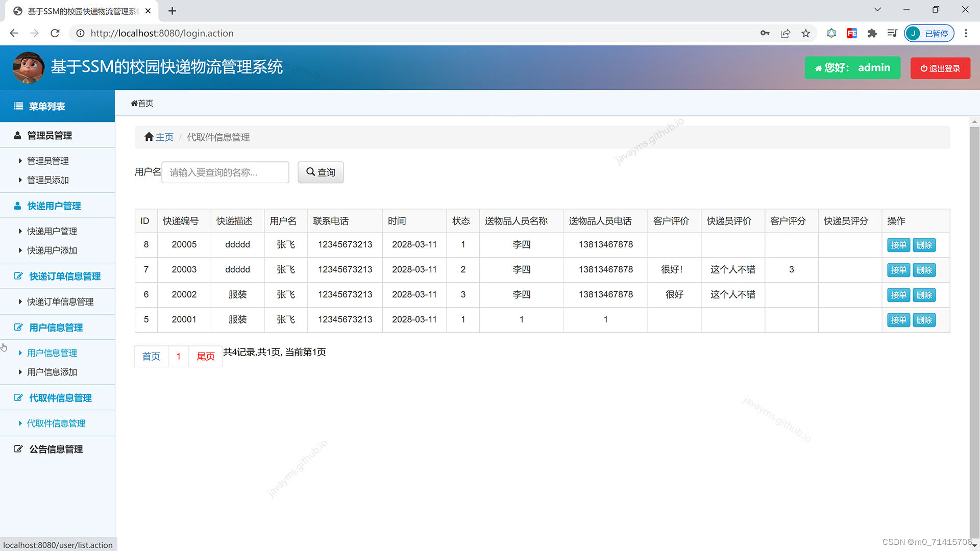
Task: Open the 管理员添加 submenu item
Action: pyautogui.click(x=47, y=180)
